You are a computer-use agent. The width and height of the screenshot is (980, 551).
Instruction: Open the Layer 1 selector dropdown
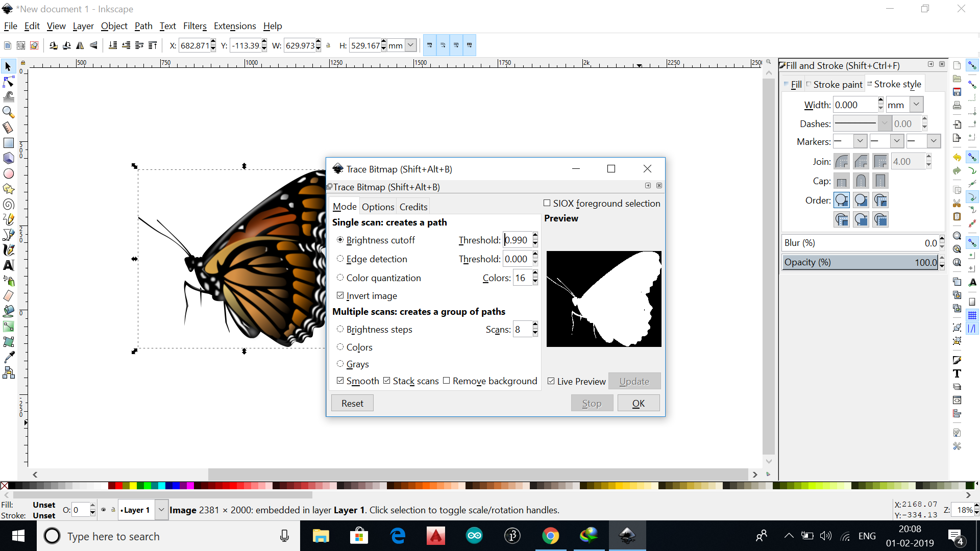click(161, 510)
